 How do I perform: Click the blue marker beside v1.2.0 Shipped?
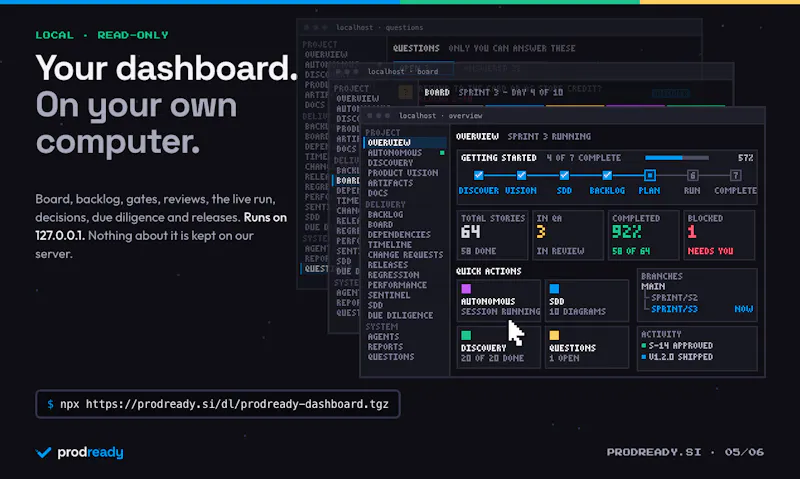pos(644,357)
